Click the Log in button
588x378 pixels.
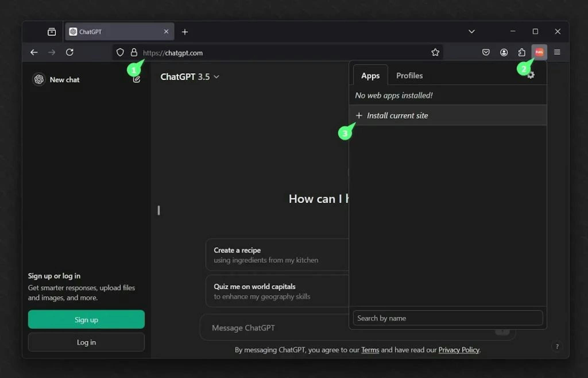coord(86,342)
